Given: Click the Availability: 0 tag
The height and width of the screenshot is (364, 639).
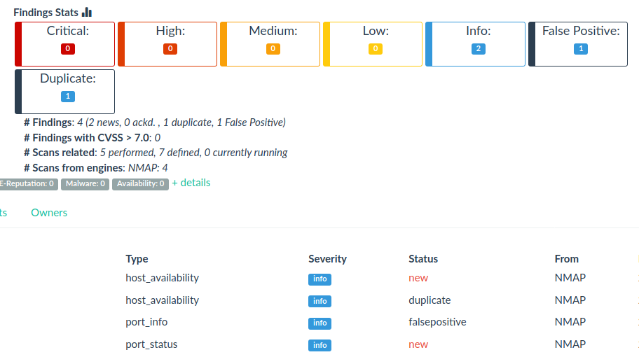Looking at the screenshot, I should 140,184.
